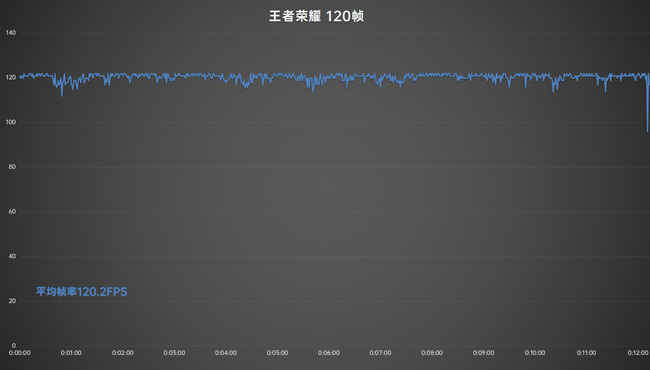Click the 0:00:00 time label
Screen dimensions: 650x370
click(x=19, y=353)
